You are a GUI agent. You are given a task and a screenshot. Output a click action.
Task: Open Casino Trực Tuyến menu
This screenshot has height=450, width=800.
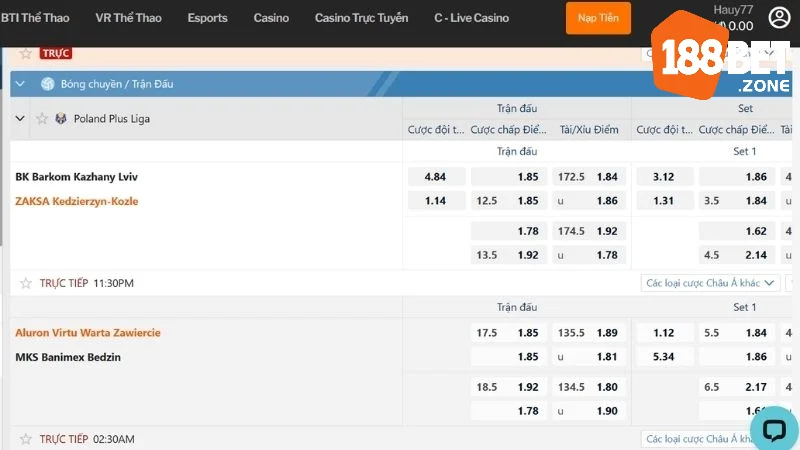[361, 18]
